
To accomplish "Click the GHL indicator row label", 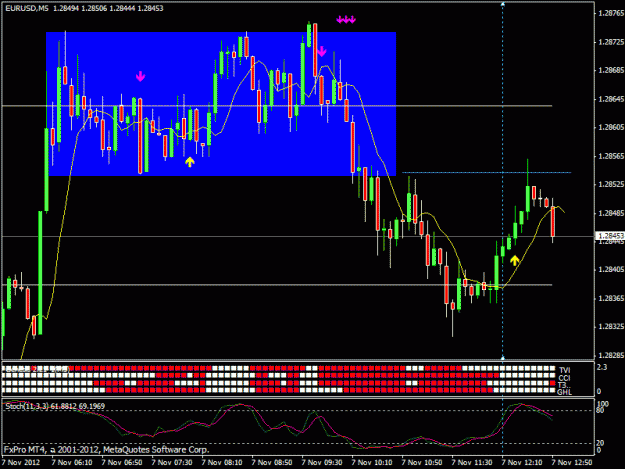I will coord(564,392).
